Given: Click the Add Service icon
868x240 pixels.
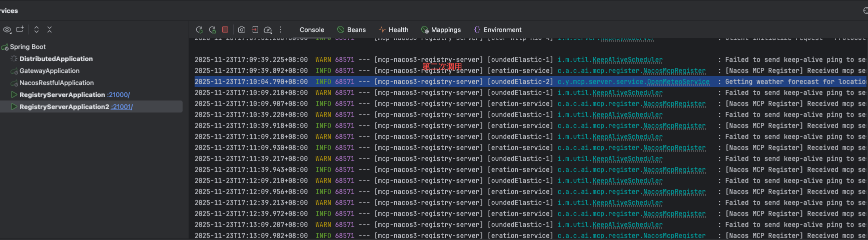Looking at the screenshot, I should (20, 29).
